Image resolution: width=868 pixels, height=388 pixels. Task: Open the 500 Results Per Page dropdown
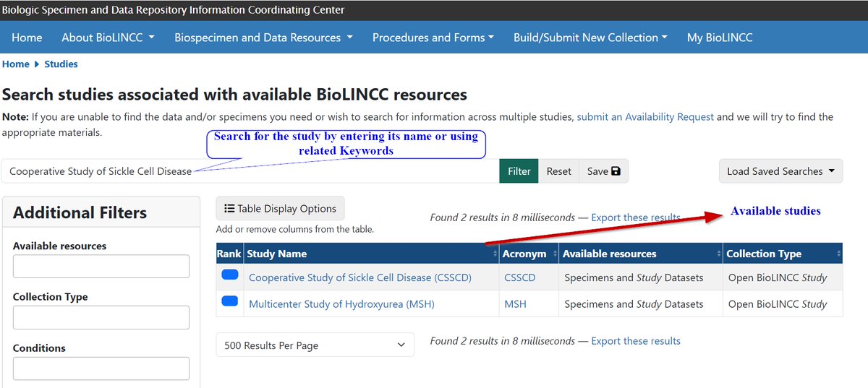coord(315,345)
